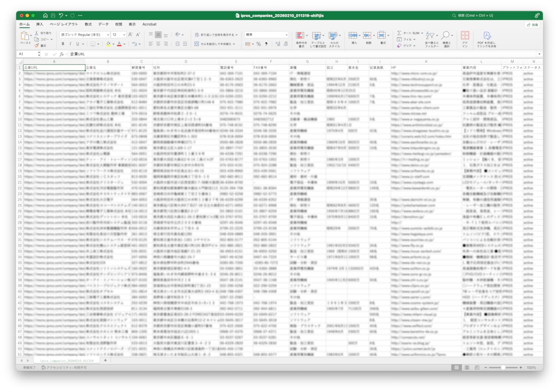The image size is (559, 392).
Task: Click the Name Box showing A1
Action: pos(27,54)
